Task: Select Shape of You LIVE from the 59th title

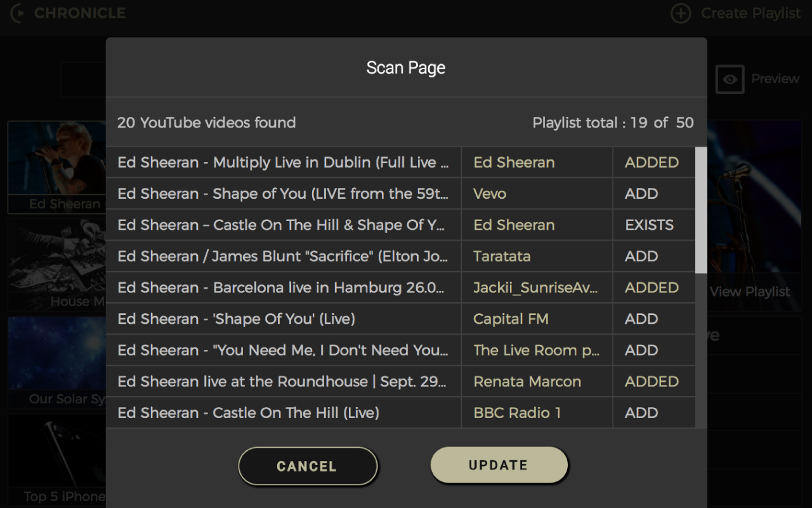Action: click(x=283, y=194)
